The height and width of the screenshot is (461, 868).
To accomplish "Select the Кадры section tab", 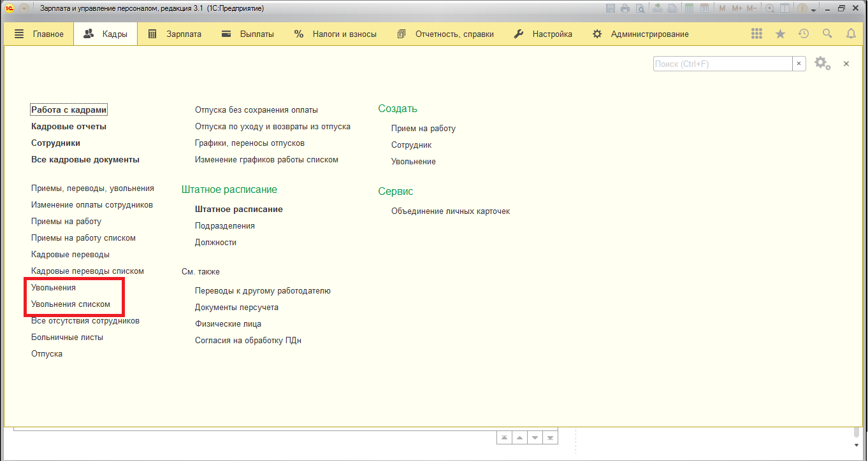I will pos(106,34).
